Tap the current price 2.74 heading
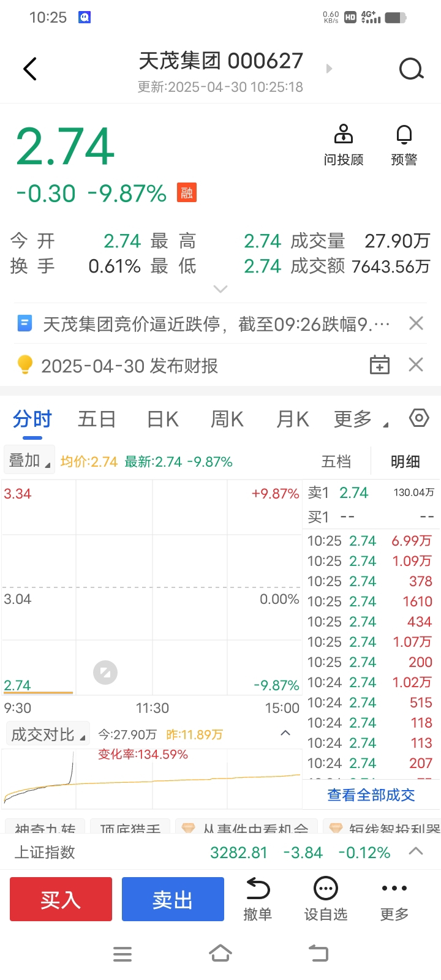Image resolution: width=441 pixels, height=980 pixels. (66, 146)
